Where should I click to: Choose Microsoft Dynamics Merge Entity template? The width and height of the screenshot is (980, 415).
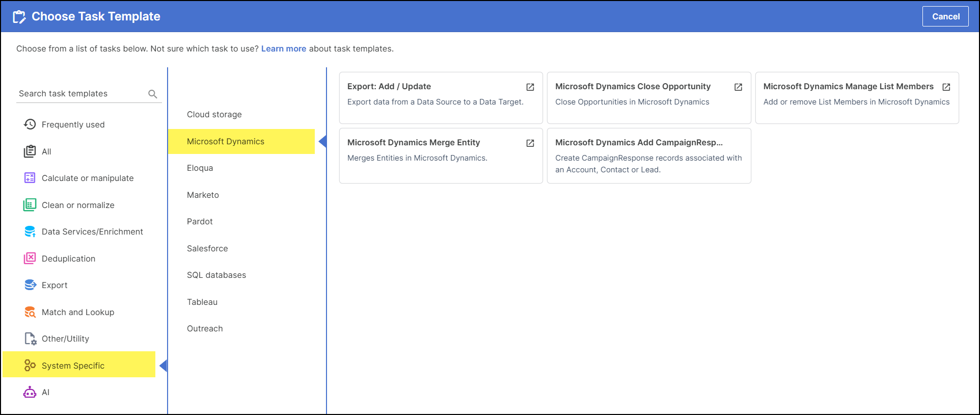(x=441, y=155)
